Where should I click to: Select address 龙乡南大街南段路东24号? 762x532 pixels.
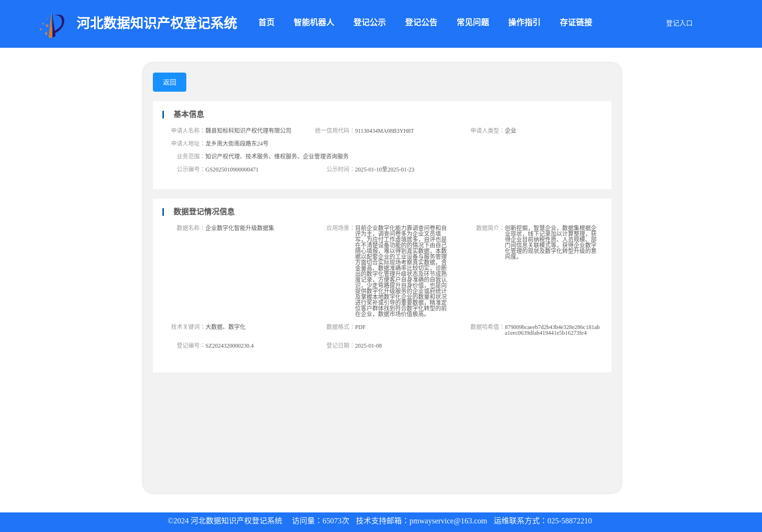(x=237, y=143)
